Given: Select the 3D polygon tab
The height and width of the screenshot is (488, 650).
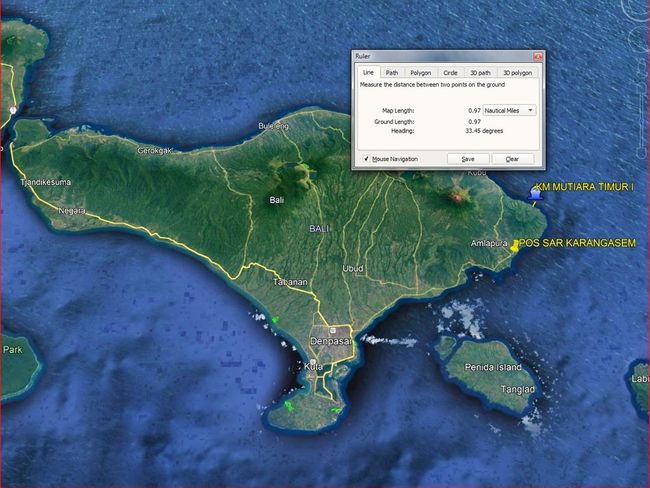Looking at the screenshot, I should [x=518, y=73].
